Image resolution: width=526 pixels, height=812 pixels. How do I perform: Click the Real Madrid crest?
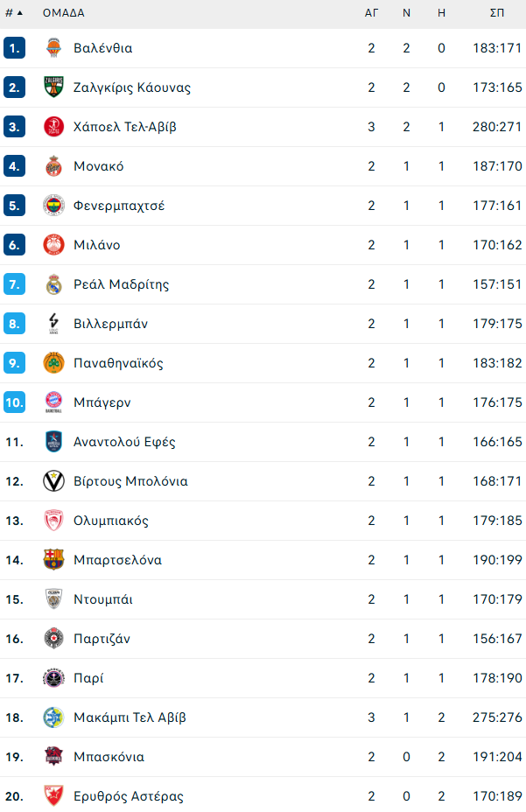(53, 284)
